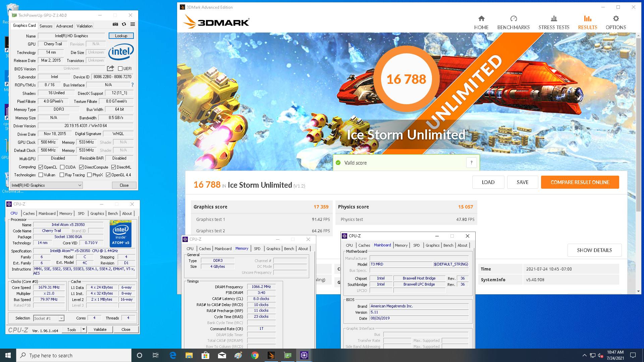Toggle the CUDA checkbox
The image size is (644, 362).
pyautogui.click(x=62, y=167)
